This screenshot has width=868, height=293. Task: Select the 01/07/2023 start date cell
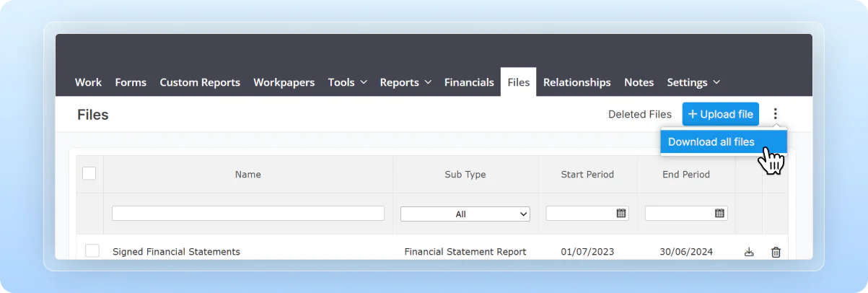(587, 252)
